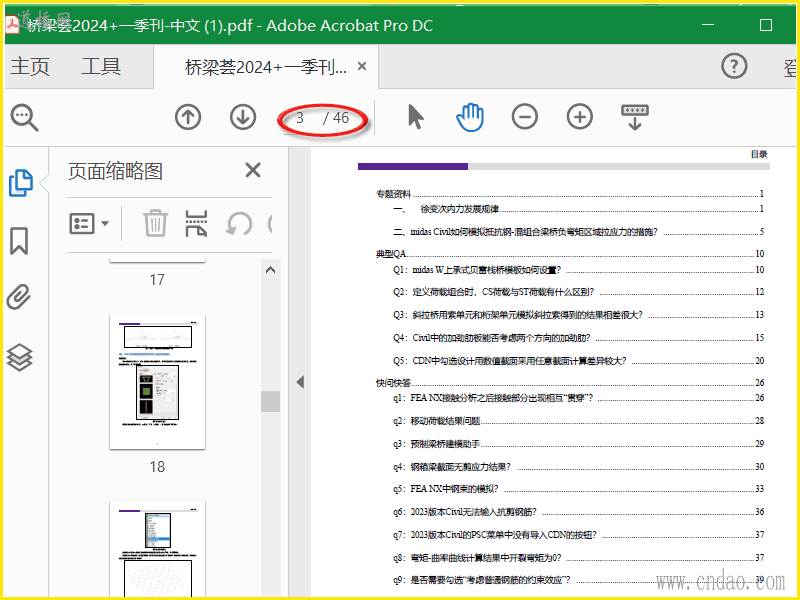Viewport: 800px width, 600px height.
Task: Select thumbnail below page 18
Action: pyautogui.click(x=157, y=549)
